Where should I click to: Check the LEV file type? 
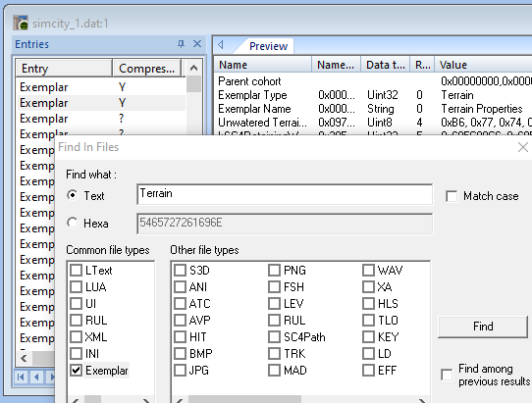click(274, 303)
